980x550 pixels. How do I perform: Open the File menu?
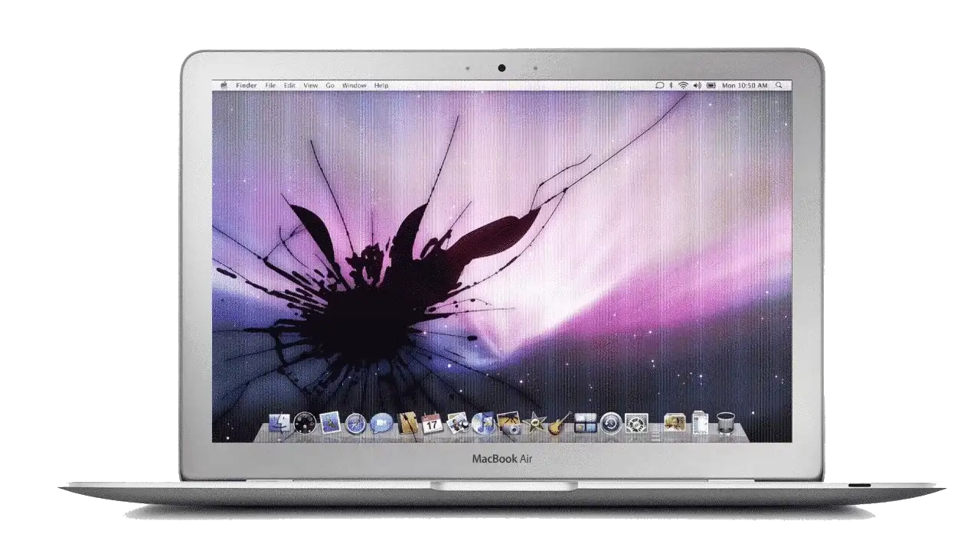pyautogui.click(x=270, y=86)
